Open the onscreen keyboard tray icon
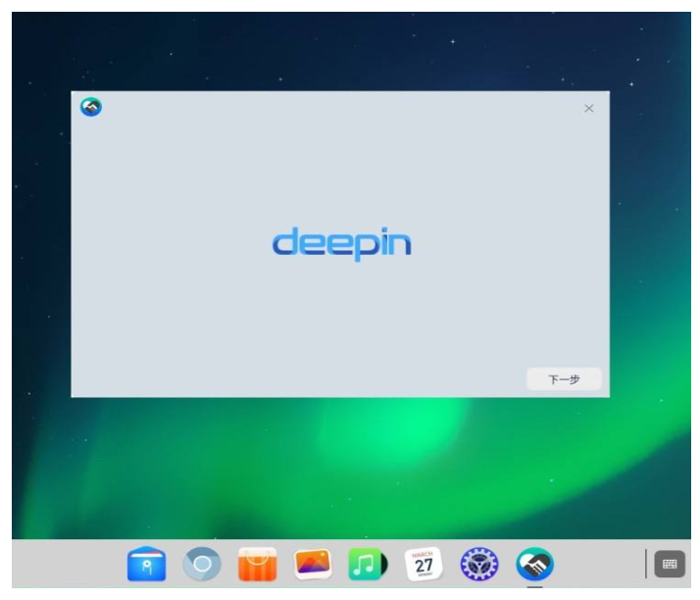The height and width of the screenshot is (600, 700). [670, 564]
